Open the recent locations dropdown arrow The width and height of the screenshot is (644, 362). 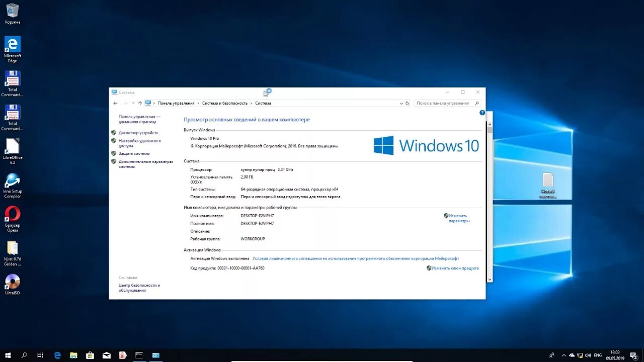pyautogui.click(x=133, y=103)
